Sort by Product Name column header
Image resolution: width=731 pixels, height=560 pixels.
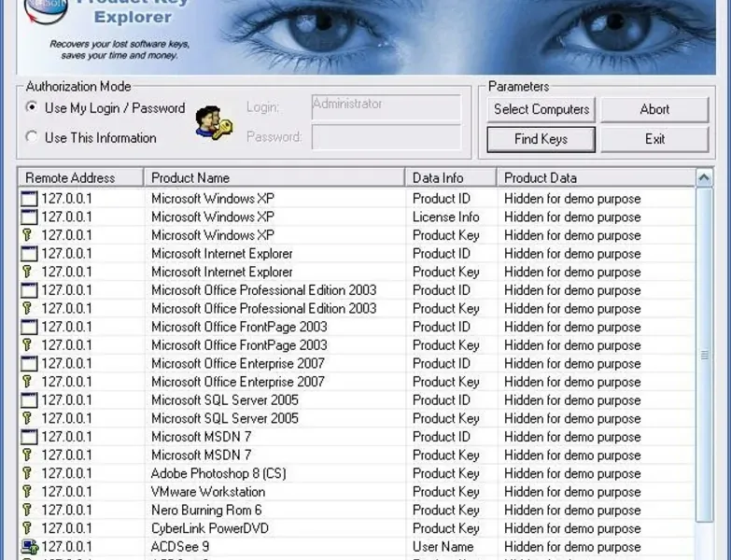[x=274, y=177]
